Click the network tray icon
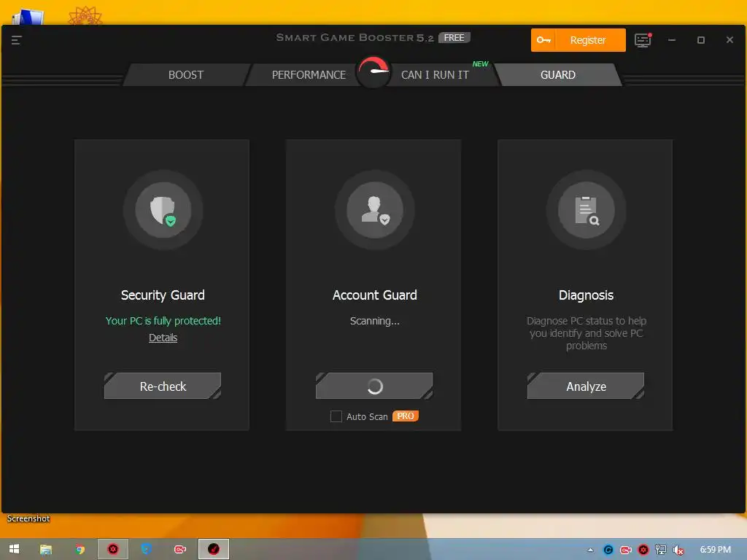Viewport: 747px width, 560px height. [661, 550]
